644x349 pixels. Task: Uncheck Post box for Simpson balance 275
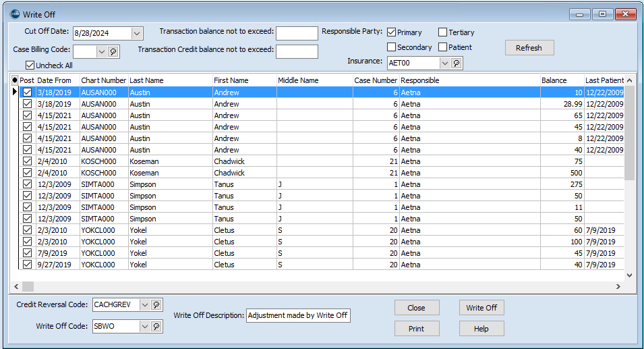point(27,184)
